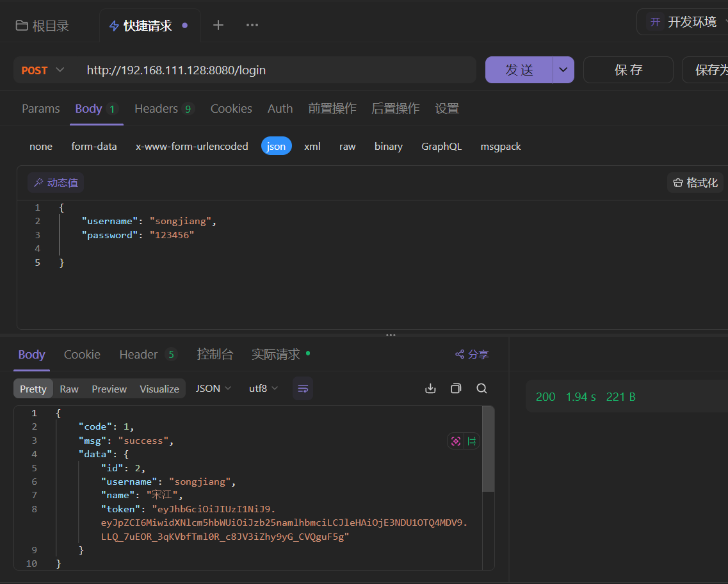Toggle the word wrap icon
The width and height of the screenshot is (728, 584).
303,389
